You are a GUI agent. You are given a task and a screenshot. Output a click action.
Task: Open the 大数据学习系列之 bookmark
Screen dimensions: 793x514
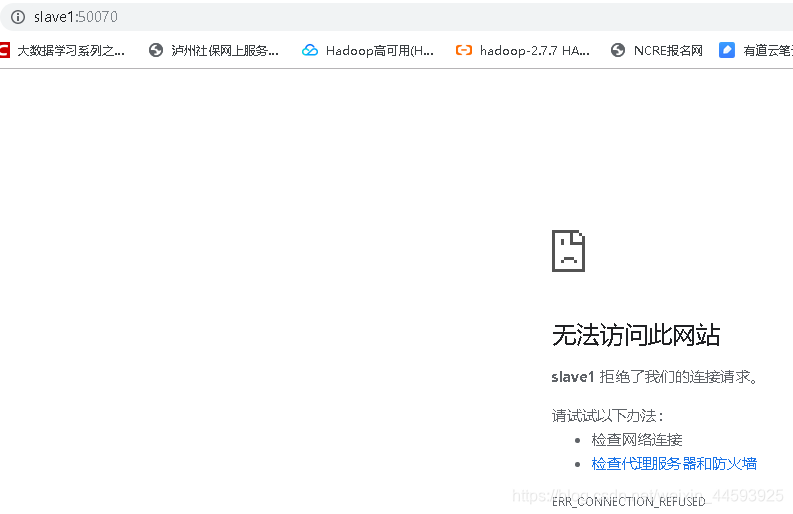coord(62,51)
